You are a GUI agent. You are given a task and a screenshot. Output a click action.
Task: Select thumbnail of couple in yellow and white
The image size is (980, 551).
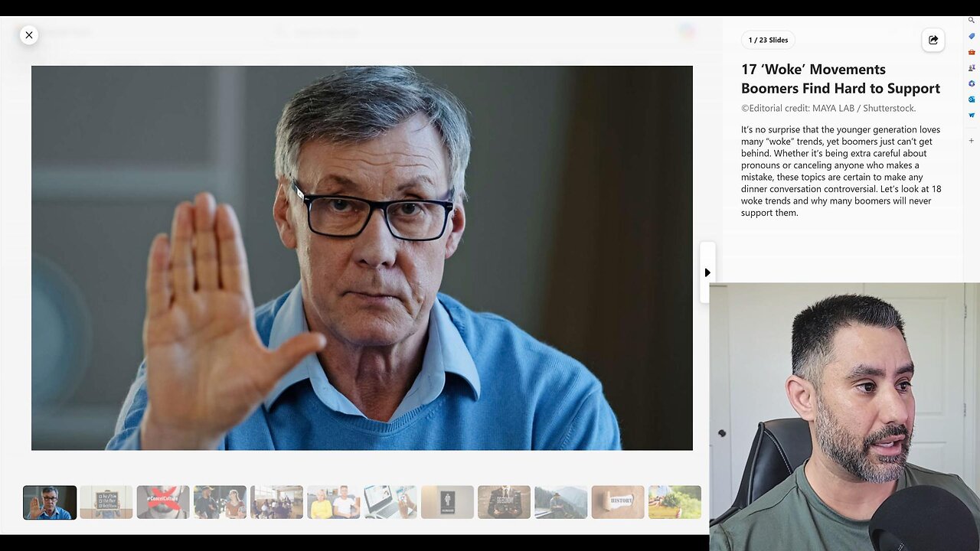[334, 503]
